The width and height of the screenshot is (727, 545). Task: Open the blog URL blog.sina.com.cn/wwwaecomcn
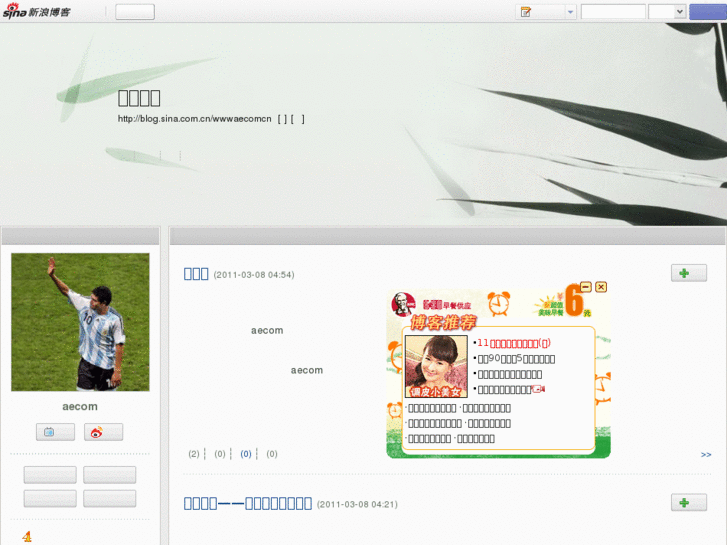click(194, 119)
